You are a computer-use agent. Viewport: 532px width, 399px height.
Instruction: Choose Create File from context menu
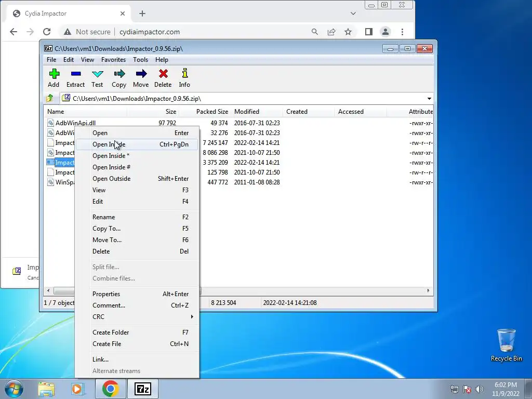[137, 344]
